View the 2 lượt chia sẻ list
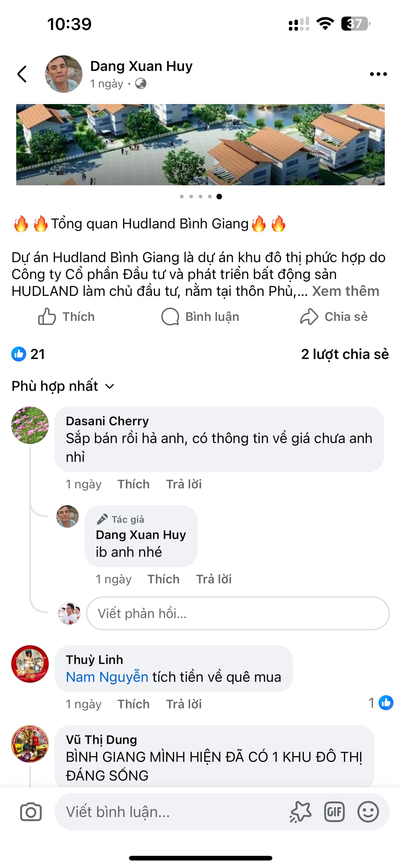 point(344,354)
